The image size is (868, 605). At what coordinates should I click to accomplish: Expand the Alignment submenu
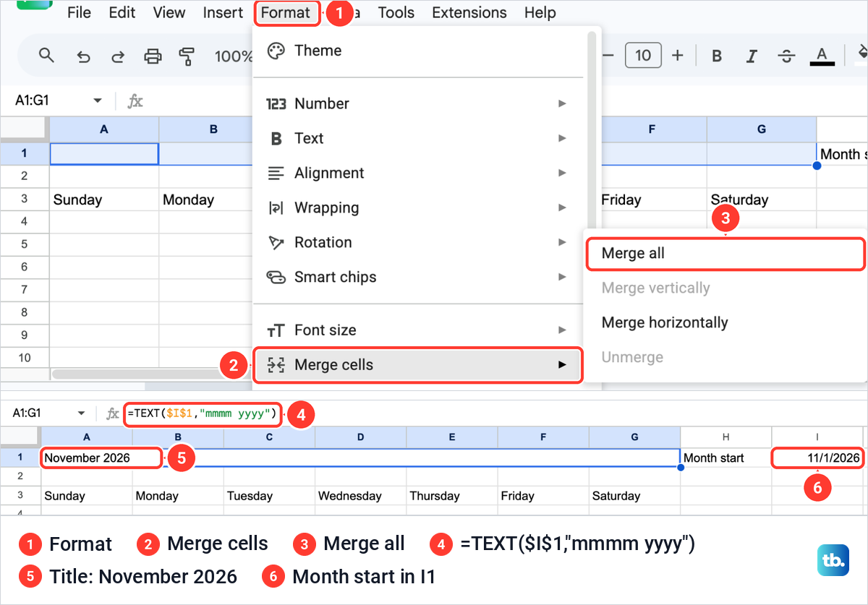[418, 173]
